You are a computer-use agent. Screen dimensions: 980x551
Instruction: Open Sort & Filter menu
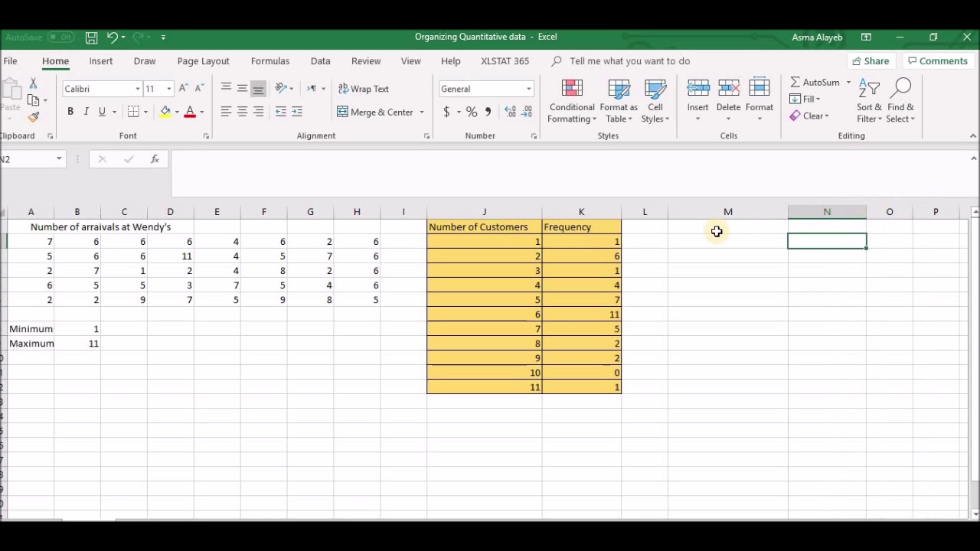coord(869,101)
